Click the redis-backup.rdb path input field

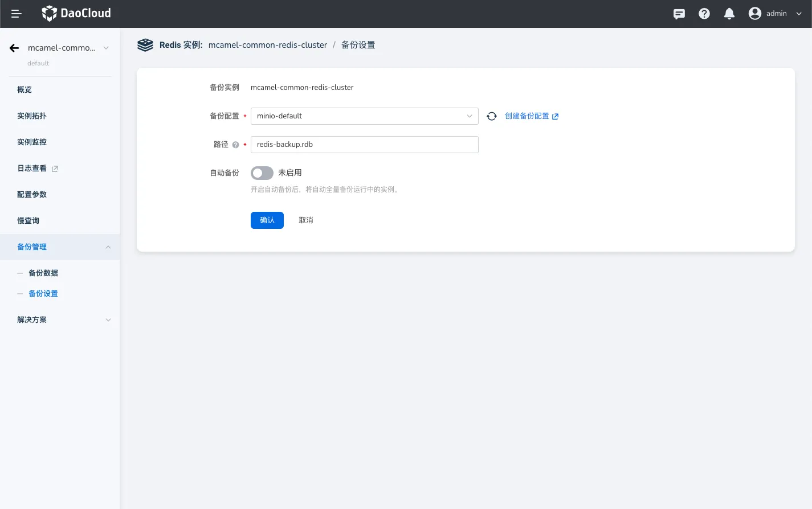click(x=364, y=145)
